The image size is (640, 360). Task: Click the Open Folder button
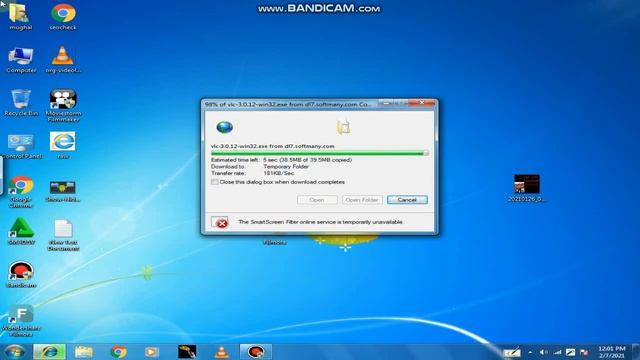coord(362,200)
